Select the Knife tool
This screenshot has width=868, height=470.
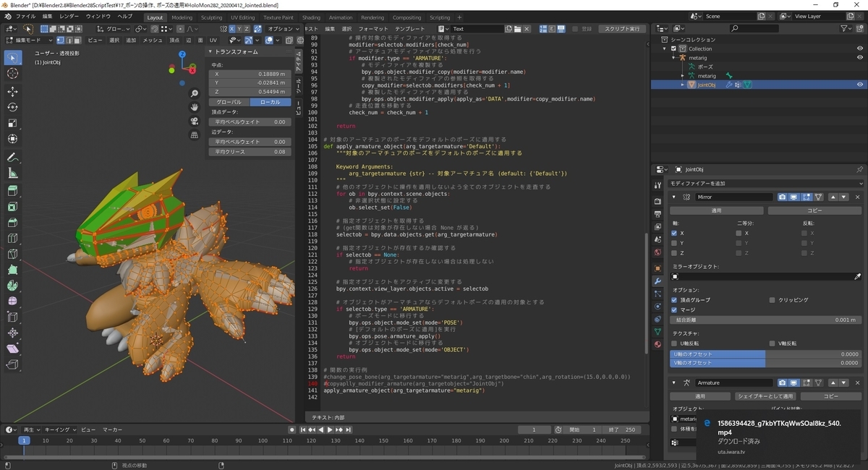(x=12, y=254)
